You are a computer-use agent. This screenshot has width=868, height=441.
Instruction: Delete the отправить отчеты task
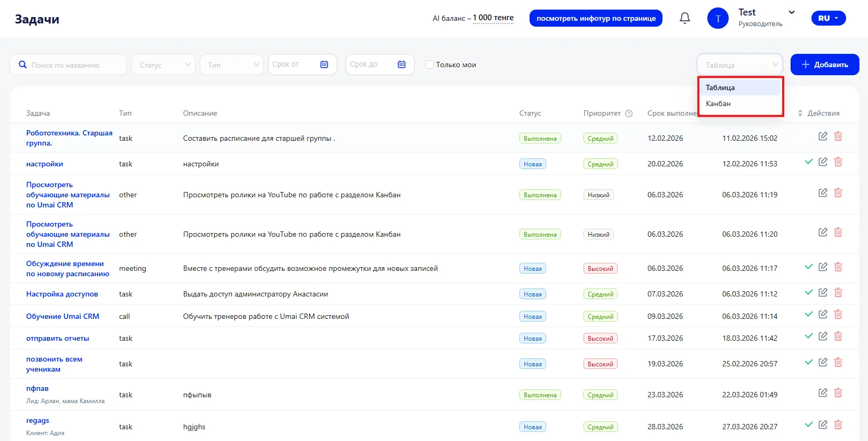838,336
